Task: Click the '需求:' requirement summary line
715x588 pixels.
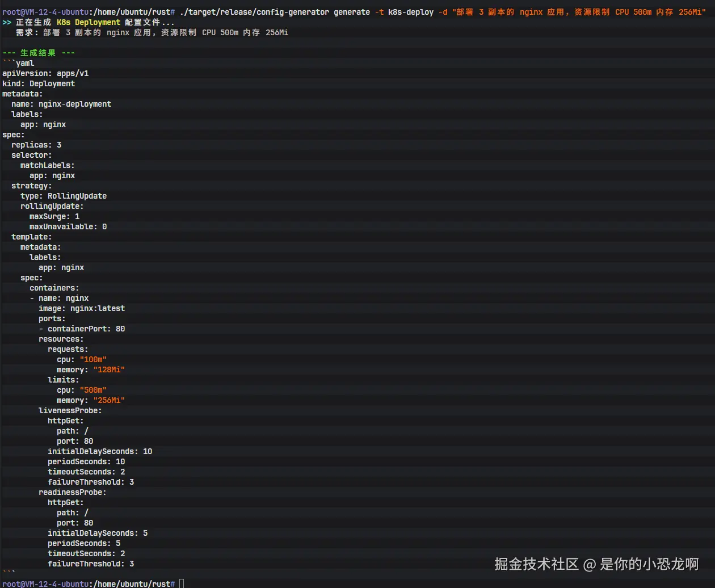Action: 152,32
